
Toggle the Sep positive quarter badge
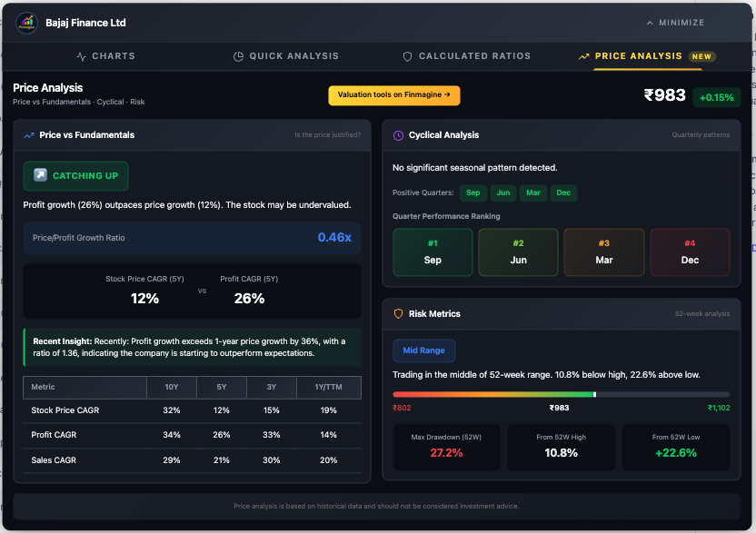point(472,193)
